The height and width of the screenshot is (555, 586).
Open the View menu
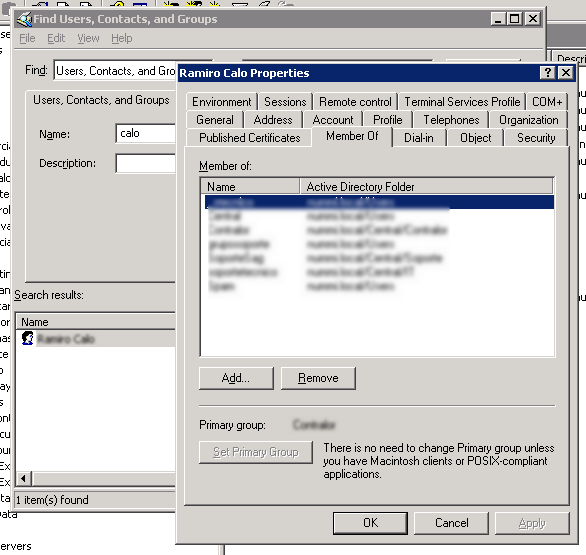point(88,38)
